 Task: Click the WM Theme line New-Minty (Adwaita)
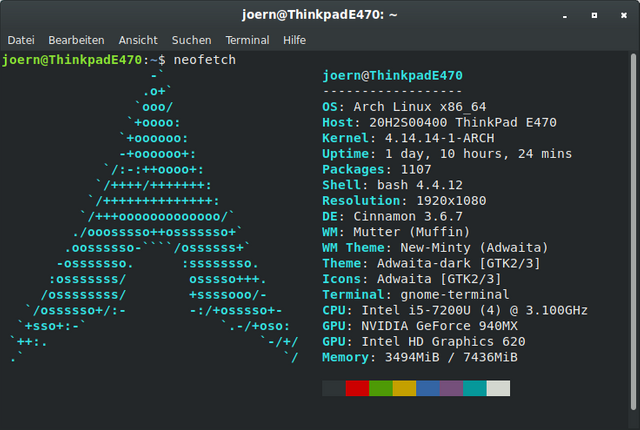tap(435, 248)
